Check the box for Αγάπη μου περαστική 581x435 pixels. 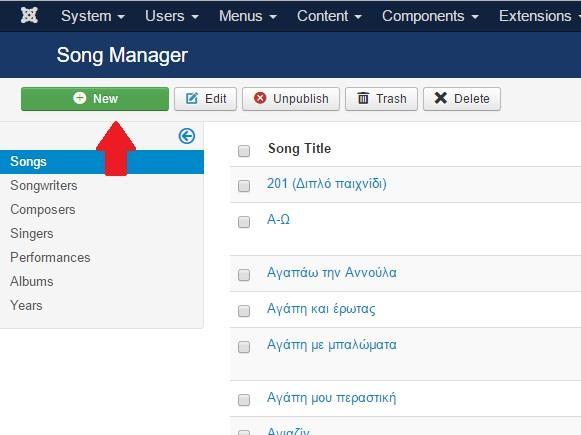tap(244, 400)
